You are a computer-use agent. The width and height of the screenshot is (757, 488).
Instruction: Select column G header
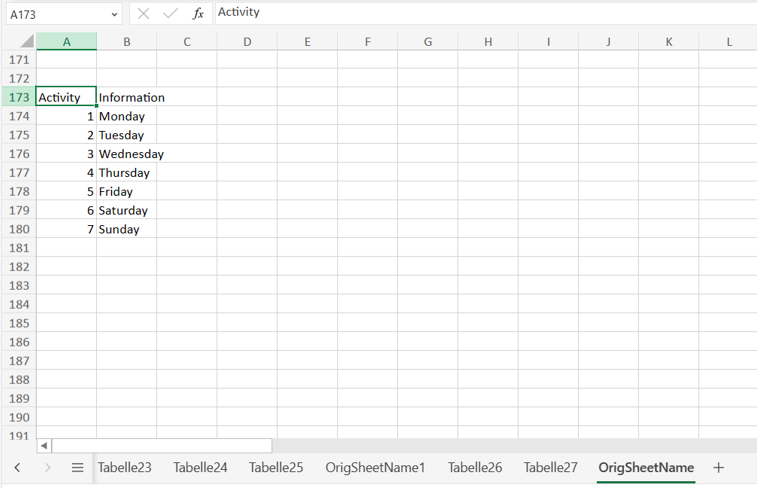click(428, 42)
